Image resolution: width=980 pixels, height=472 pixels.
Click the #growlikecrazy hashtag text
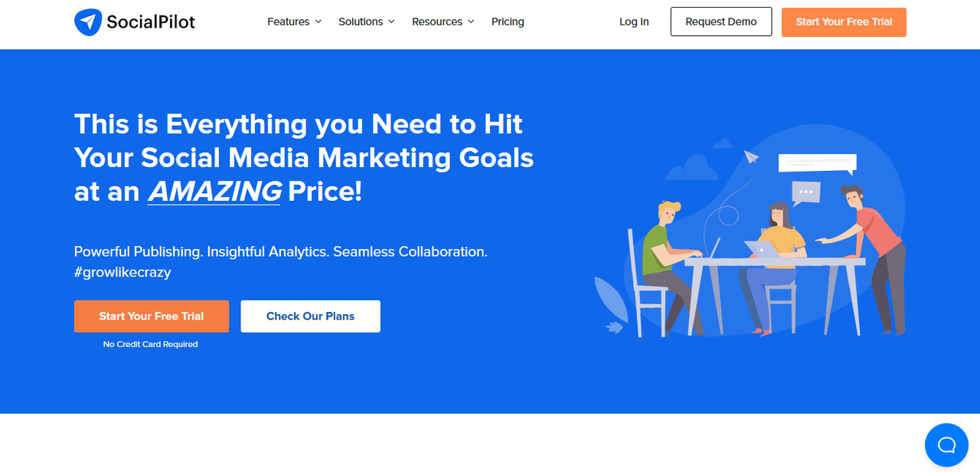point(122,272)
